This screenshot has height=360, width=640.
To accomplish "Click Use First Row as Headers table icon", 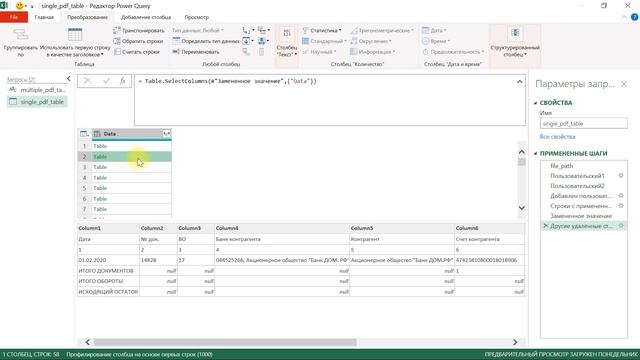I will tap(75, 35).
